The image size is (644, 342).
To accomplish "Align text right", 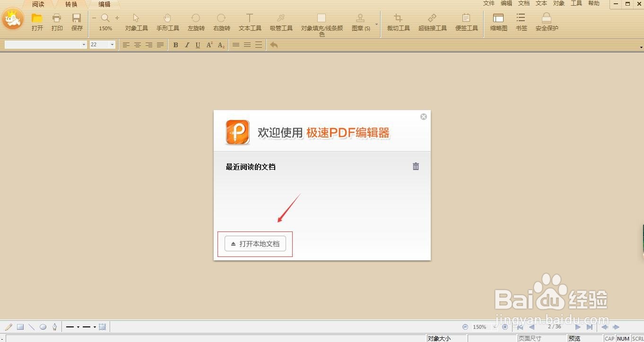I will click(149, 45).
